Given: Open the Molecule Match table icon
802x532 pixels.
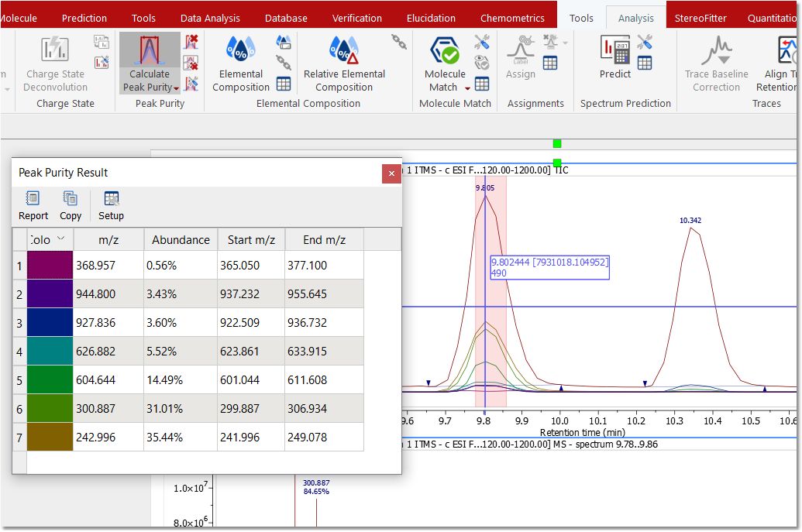Looking at the screenshot, I should tap(482, 84).
